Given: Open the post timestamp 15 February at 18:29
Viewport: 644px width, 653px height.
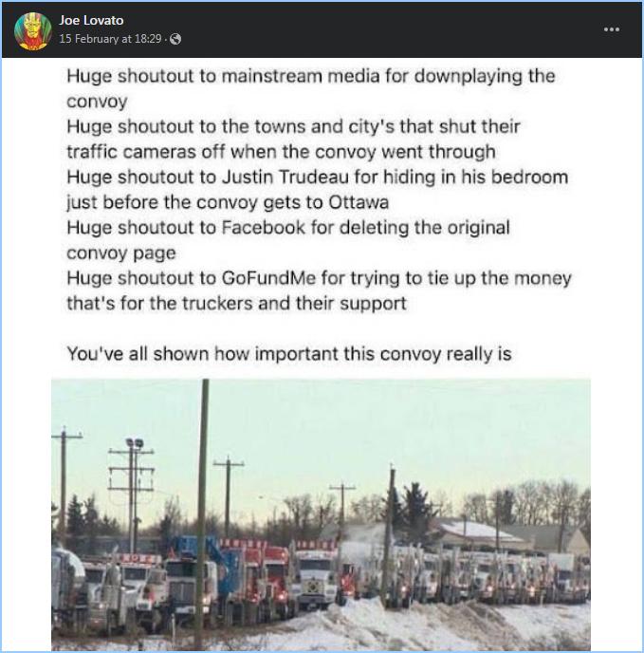Looking at the screenshot, I should point(110,39).
